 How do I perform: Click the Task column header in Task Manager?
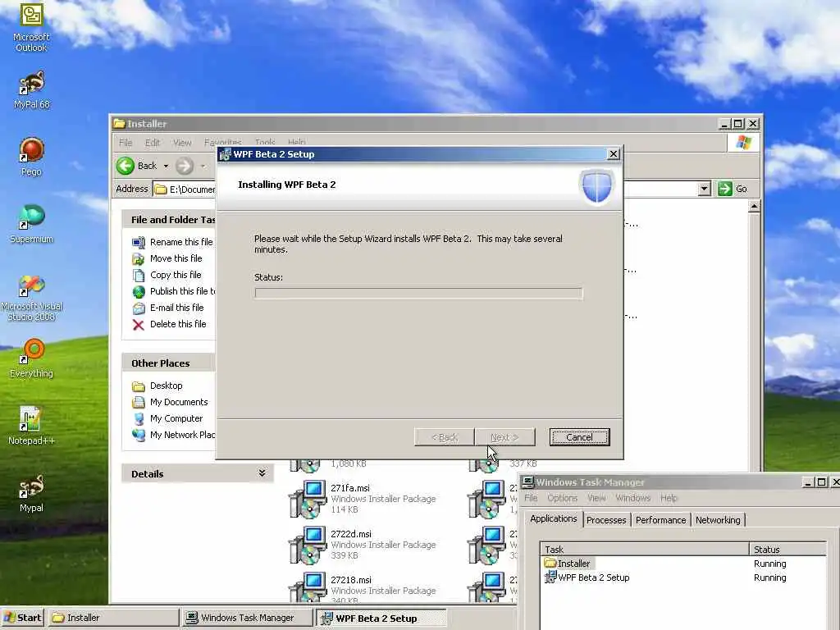click(x=645, y=549)
